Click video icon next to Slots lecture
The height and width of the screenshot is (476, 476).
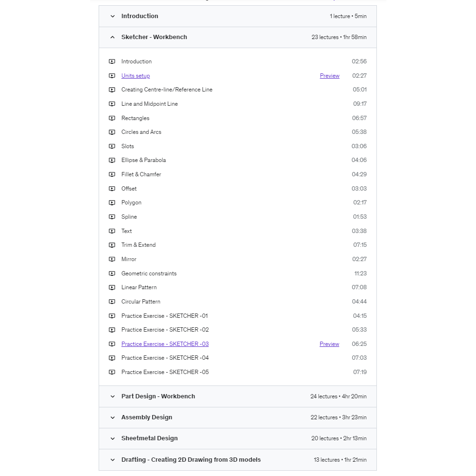tap(112, 146)
